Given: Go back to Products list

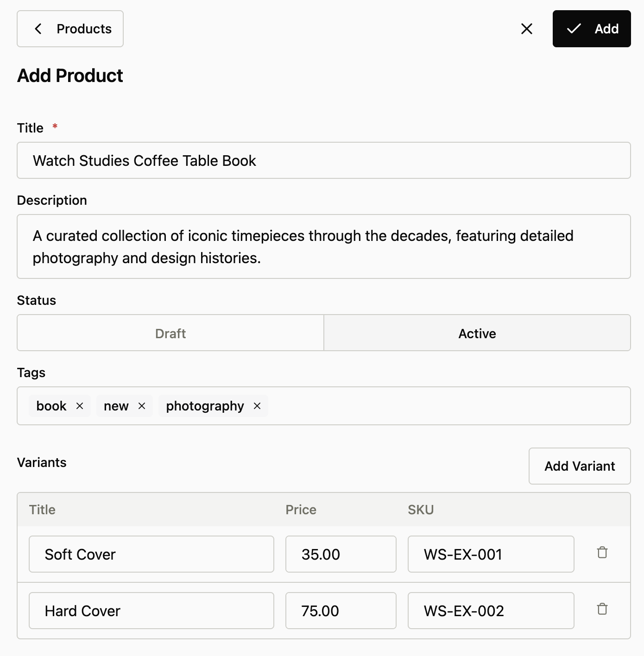Looking at the screenshot, I should click(x=70, y=29).
